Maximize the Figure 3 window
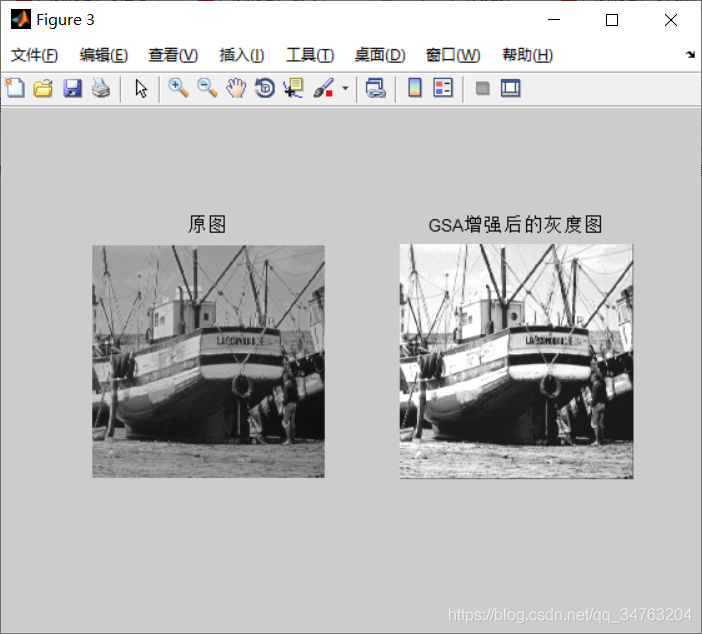The height and width of the screenshot is (634, 702). (612, 20)
